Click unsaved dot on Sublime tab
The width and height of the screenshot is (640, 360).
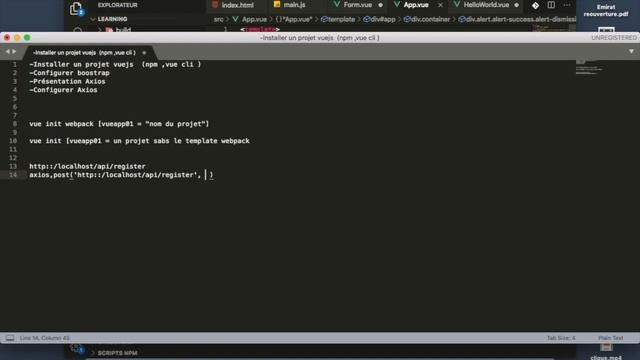144,53
